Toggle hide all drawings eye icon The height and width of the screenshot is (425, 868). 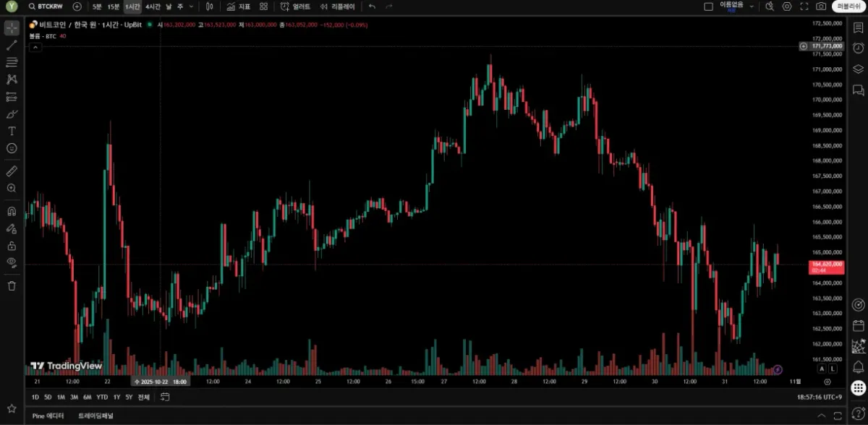click(x=12, y=262)
